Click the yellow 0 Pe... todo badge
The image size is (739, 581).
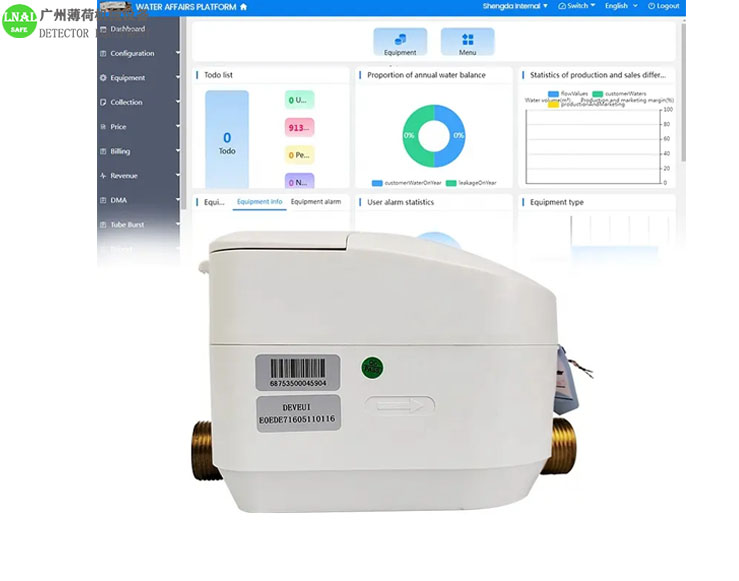point(299,155)
